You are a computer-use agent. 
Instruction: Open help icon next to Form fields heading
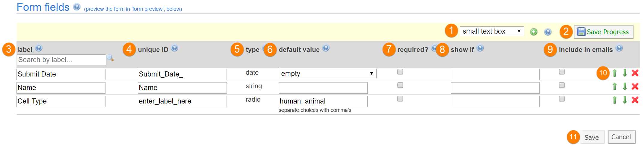(x=77, y=7)
